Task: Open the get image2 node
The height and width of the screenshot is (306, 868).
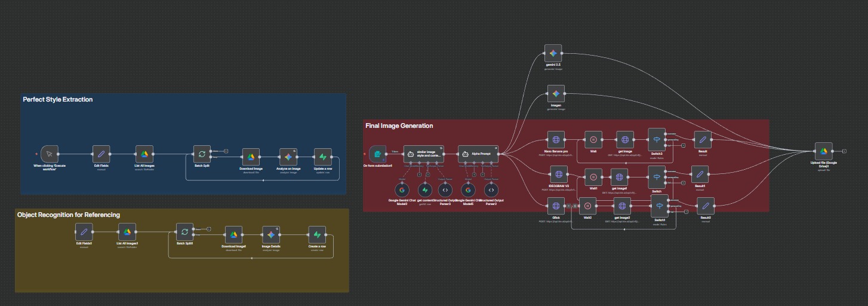Action: point(622,206)
